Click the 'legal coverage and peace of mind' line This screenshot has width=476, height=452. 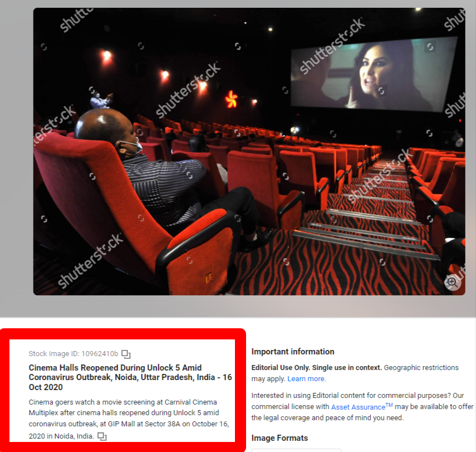327,417
